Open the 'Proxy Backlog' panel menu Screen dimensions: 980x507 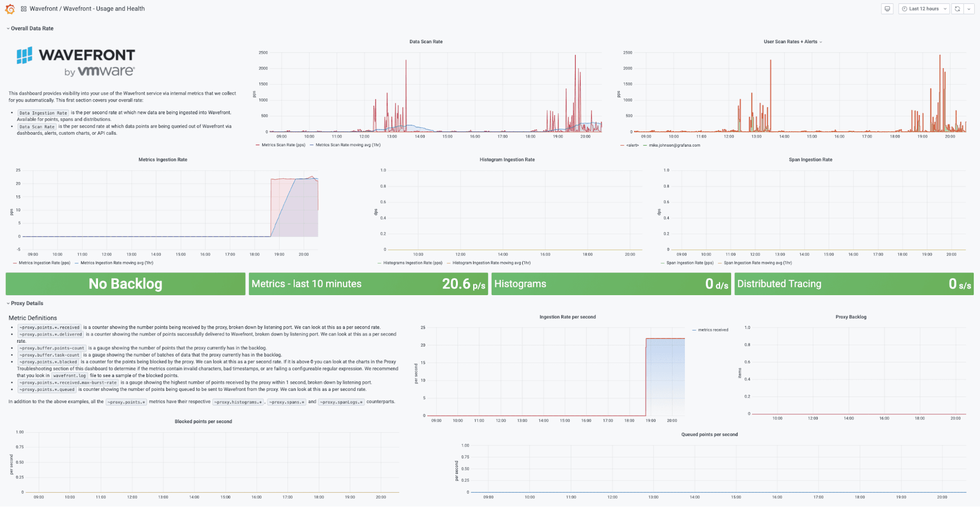tap(851, 317)
